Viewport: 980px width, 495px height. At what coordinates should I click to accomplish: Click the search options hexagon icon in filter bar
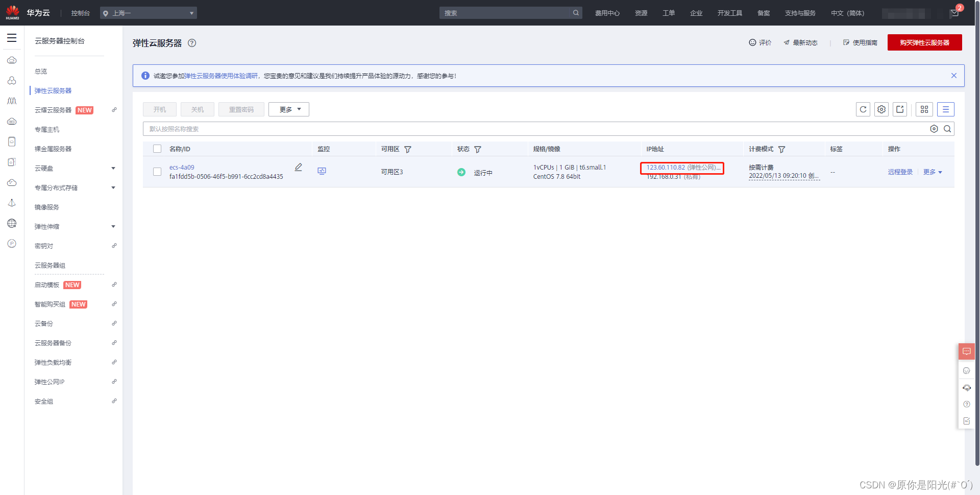click(x=934, y=129)
